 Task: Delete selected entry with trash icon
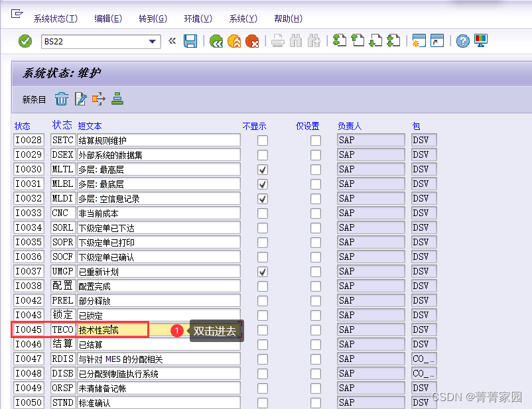(60, 98)
